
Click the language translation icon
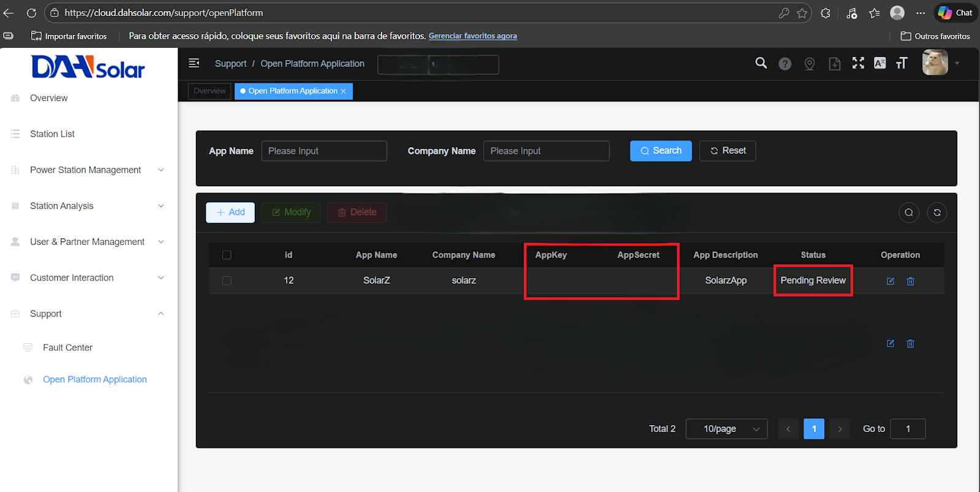pos(880,63)
